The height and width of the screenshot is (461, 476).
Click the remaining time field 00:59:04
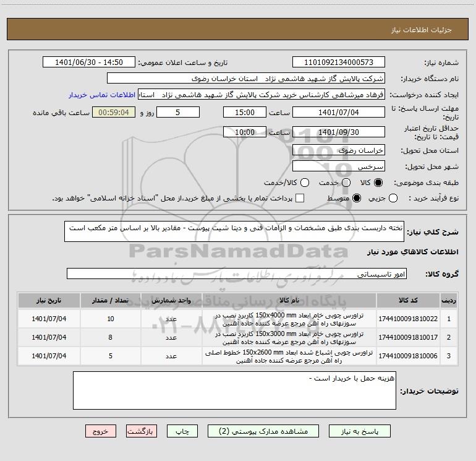pos(114,112)
